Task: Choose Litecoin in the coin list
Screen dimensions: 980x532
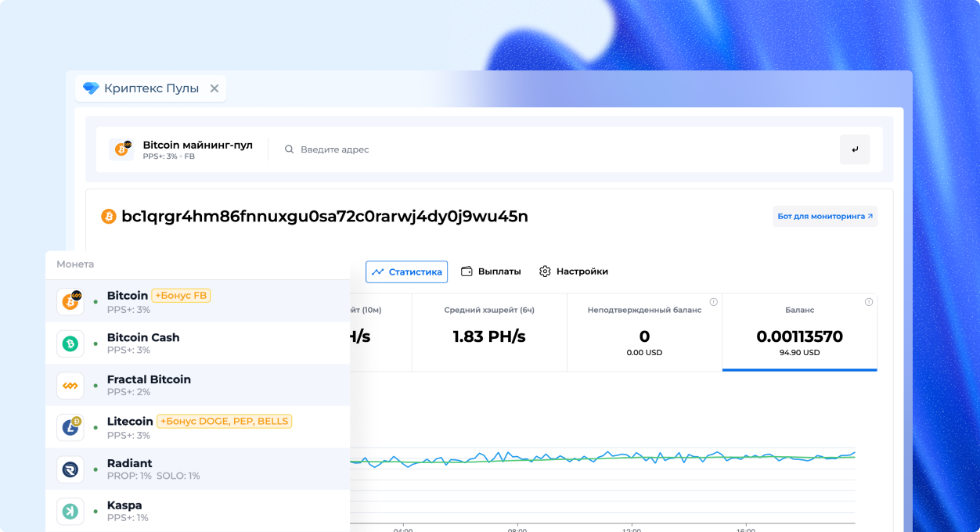Action: pyautogui.click(x=197, y=427)
